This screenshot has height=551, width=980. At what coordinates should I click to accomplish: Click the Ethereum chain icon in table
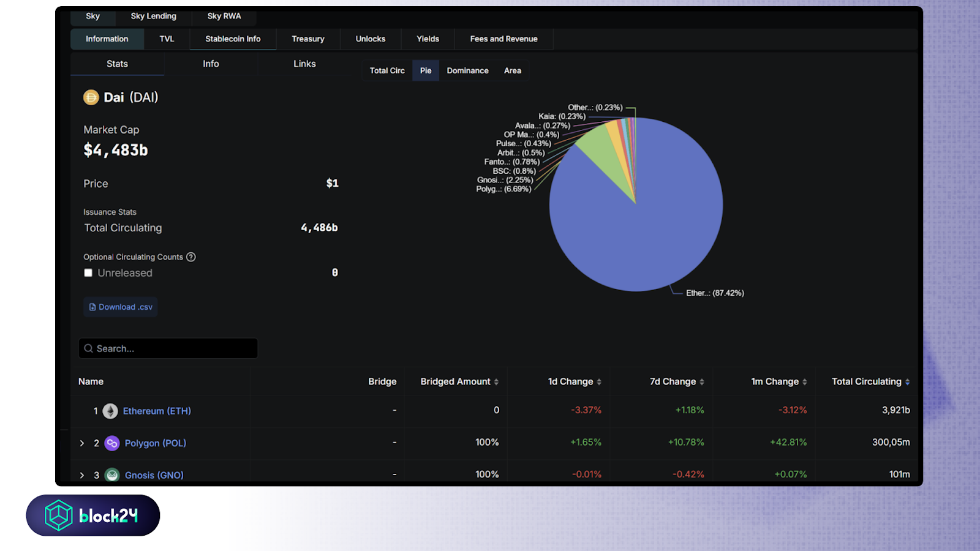click(110, 411)
